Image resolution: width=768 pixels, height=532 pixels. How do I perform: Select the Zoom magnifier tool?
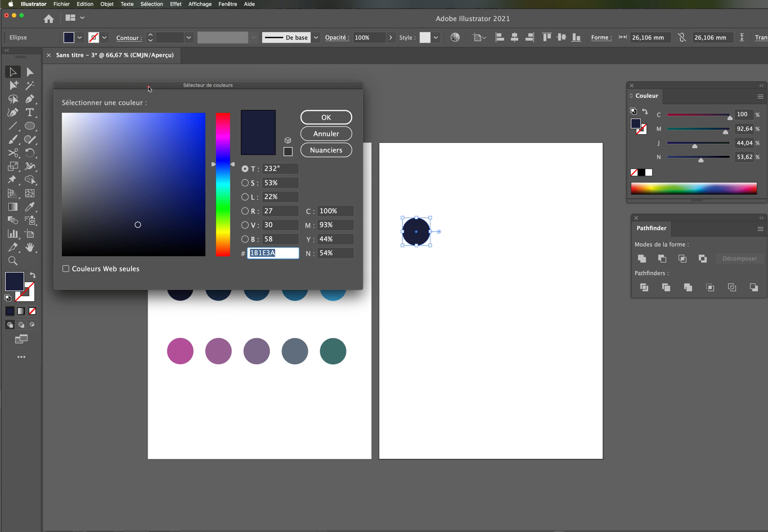[13, 261]
